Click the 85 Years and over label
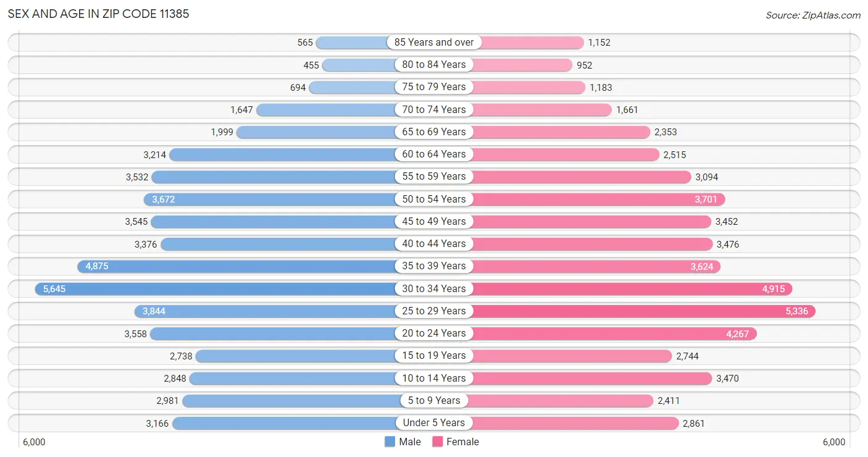 [434, 42]
